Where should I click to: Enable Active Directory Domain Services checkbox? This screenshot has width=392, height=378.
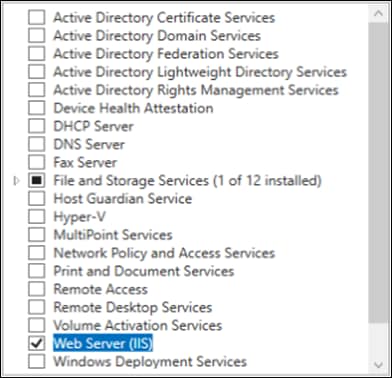[x=37, y=35]
